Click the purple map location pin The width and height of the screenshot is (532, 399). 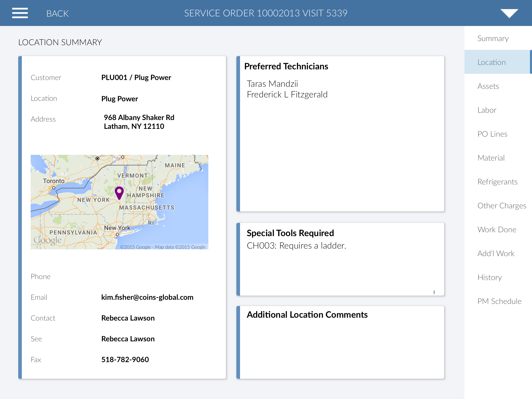coord(119,193)
